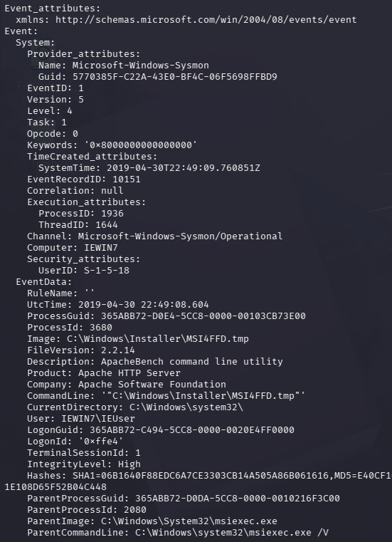Click the provider Guid value
The width and height of the screenshot is (392, 542).
(x=175, y=77)
